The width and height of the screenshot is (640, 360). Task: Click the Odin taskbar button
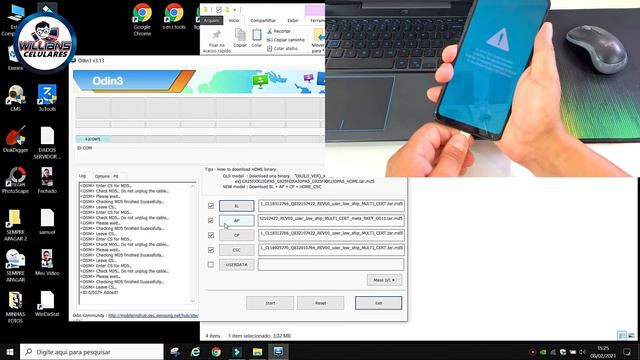click(278, 351)
